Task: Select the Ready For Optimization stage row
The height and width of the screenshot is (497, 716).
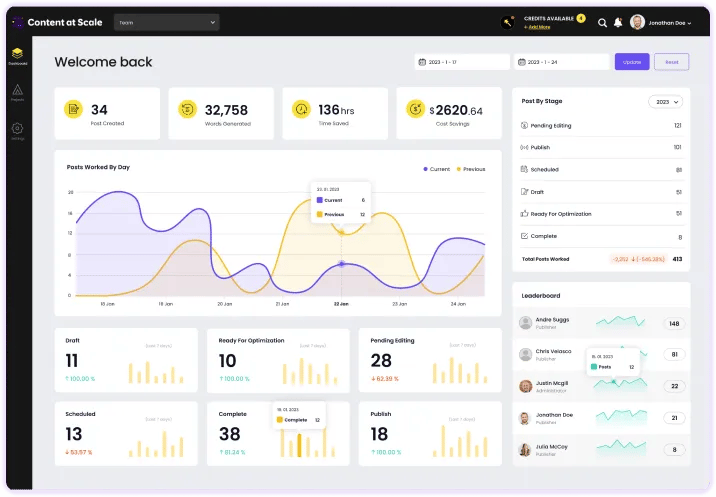Action: [x=601, y=214]
